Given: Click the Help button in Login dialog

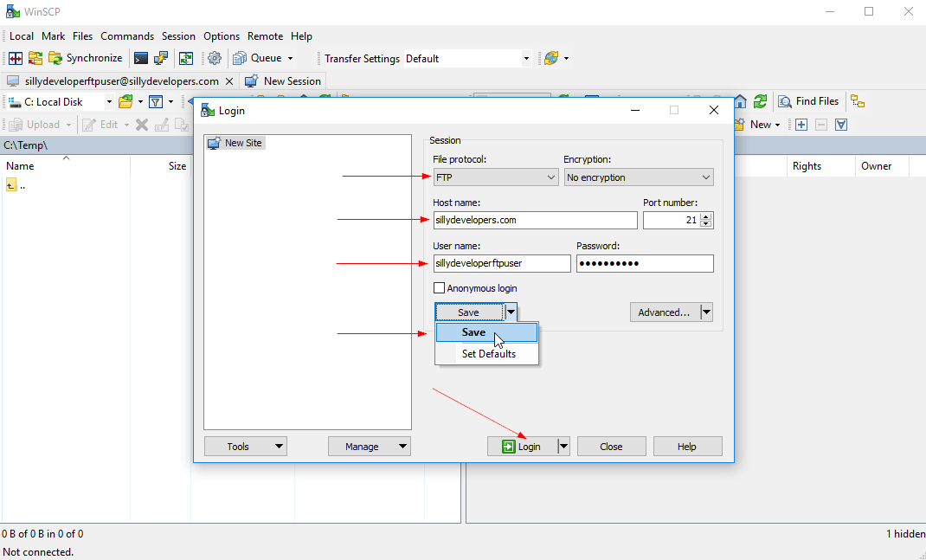Looking at the screenshot, I should 687,447.
